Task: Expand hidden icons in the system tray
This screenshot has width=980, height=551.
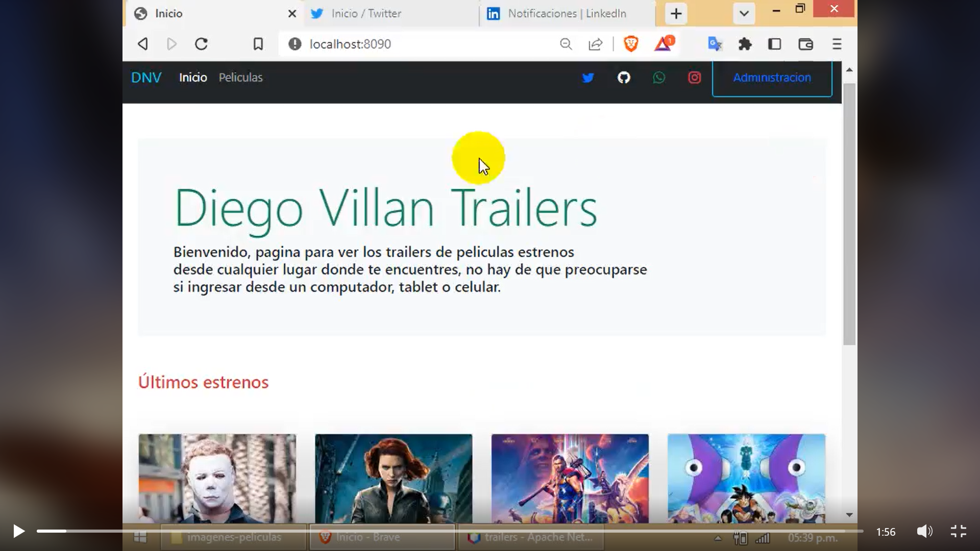Action: (x=719, y=537)
